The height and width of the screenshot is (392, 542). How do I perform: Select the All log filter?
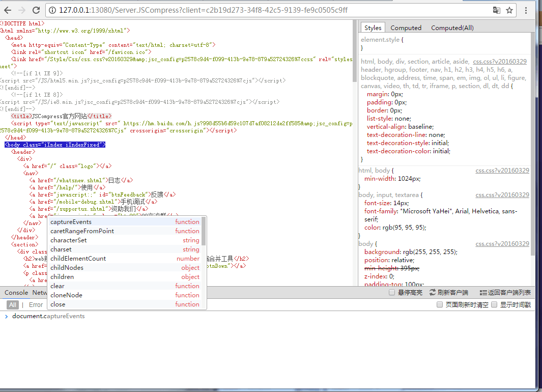coord(13,305)
